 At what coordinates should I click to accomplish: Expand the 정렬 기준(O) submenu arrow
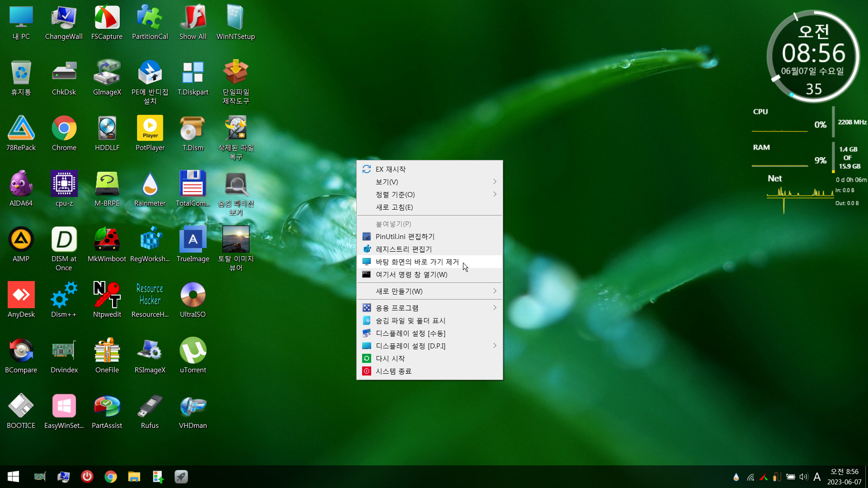coord(495,194)
